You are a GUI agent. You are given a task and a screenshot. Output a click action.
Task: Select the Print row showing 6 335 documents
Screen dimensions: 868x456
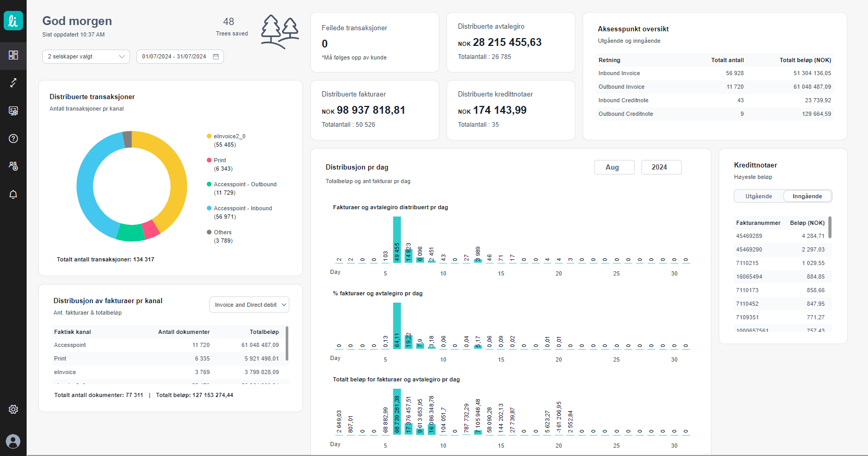click(x=167, y=358)
